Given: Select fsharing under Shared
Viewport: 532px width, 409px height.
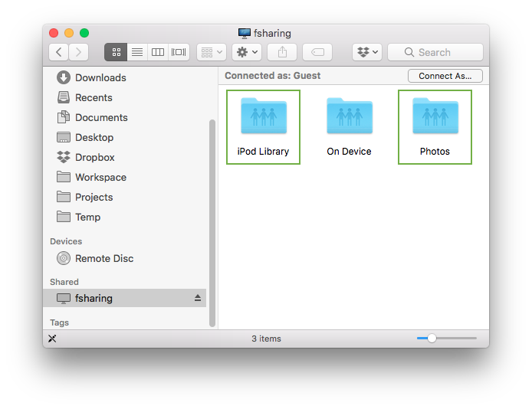Looking at the screenshot, I should tap(124, 298).
